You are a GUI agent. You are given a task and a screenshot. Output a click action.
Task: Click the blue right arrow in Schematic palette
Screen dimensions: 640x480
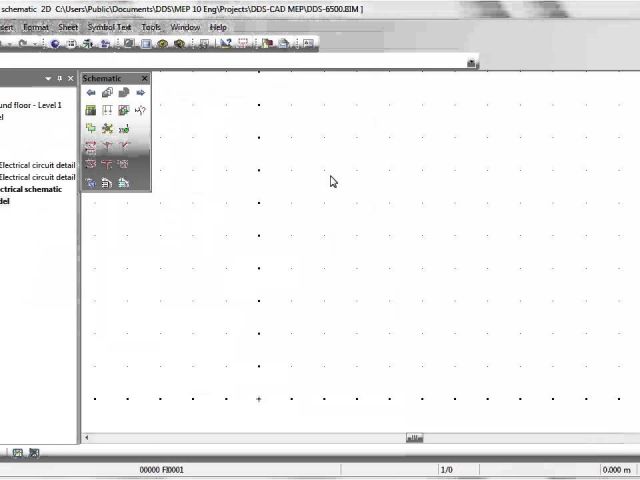140,93
